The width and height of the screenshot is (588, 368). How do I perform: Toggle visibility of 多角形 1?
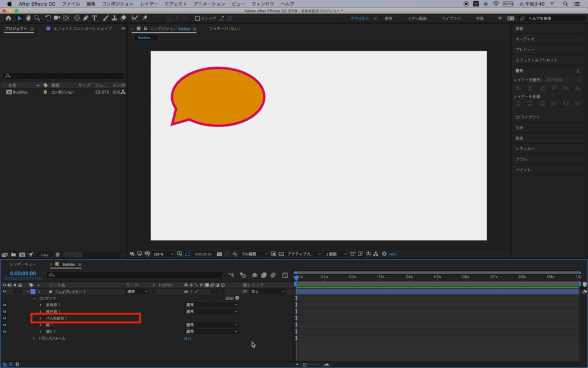point(5,305)
